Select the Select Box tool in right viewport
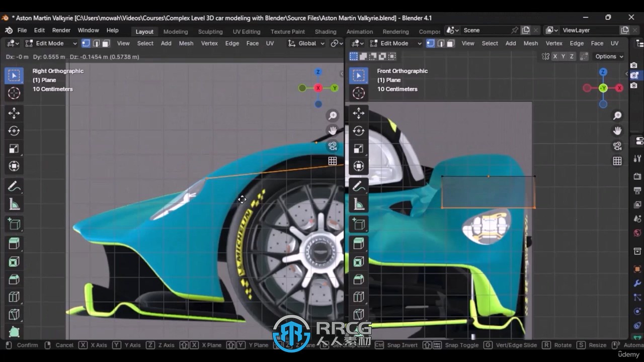This screenshot has width=644, height=362. (x=359, y=75)
